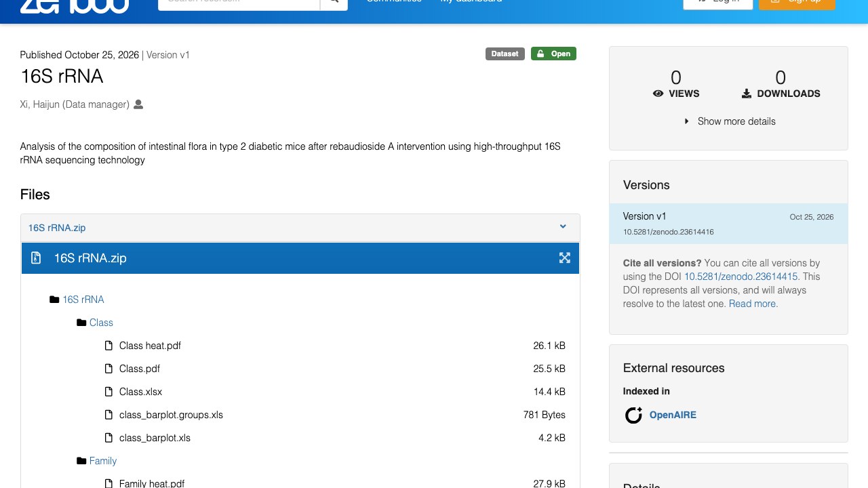Click the zip archive icon in preview header

(37, 258)
